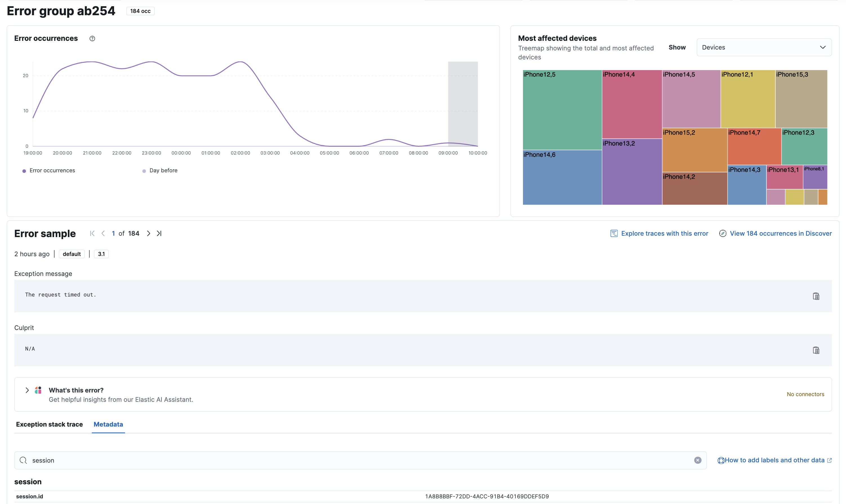Viewport: 846px width, 504px height.
Task: Select the Metadata tab
Action: [108, 424]
